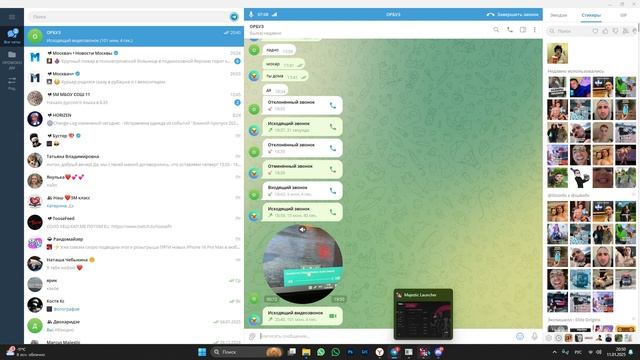
Task: Open the Дискаридж group chat
Action: [134, 326]
